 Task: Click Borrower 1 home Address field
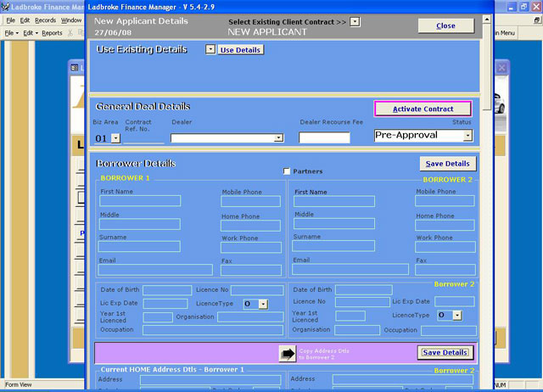pyautogui.click(x=210, y=380)
